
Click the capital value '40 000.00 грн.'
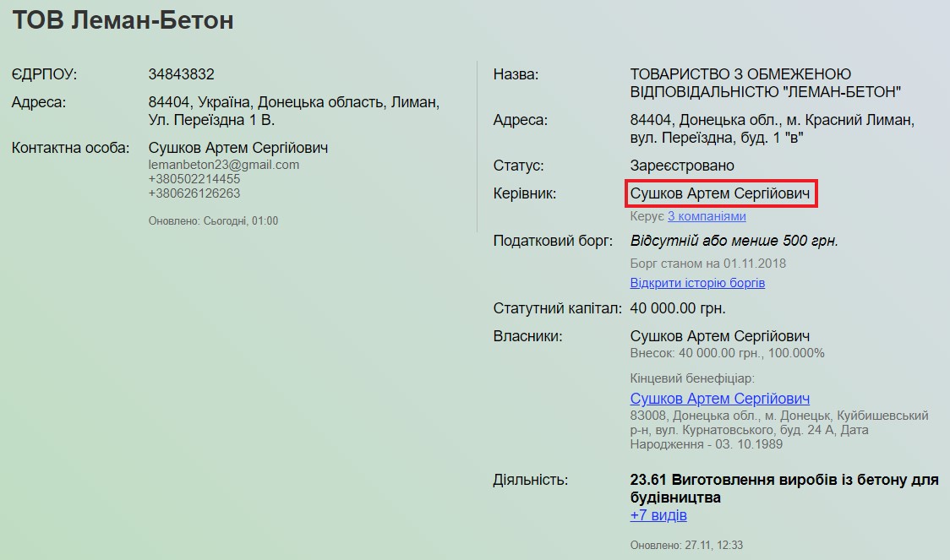(678, 308)
